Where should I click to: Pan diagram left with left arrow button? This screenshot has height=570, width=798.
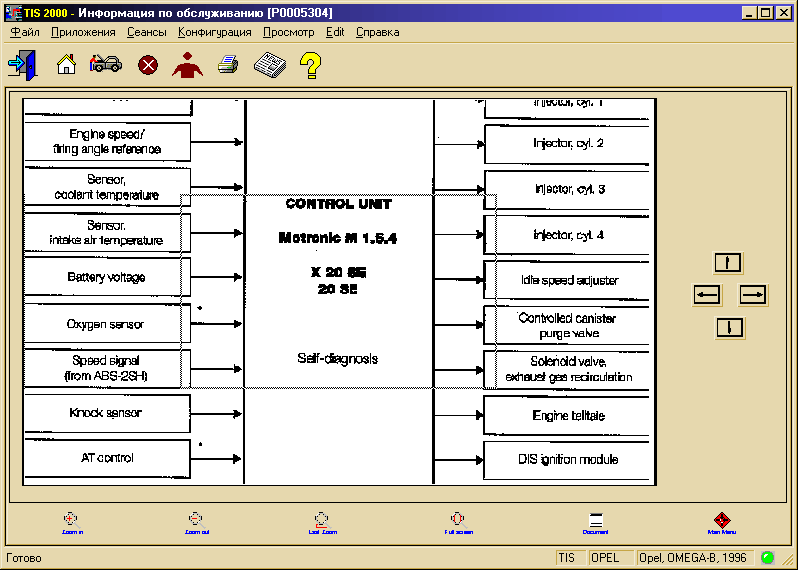pos(707,295)
